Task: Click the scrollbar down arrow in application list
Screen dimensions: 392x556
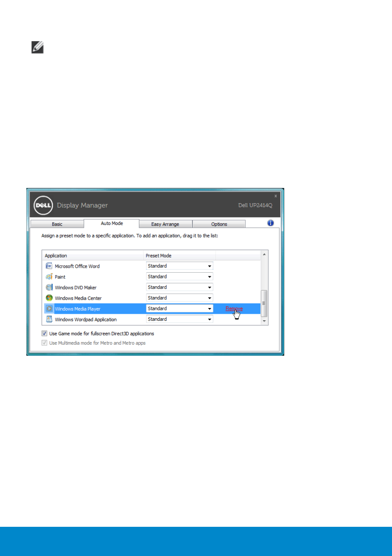Action: tap(264, 321)
